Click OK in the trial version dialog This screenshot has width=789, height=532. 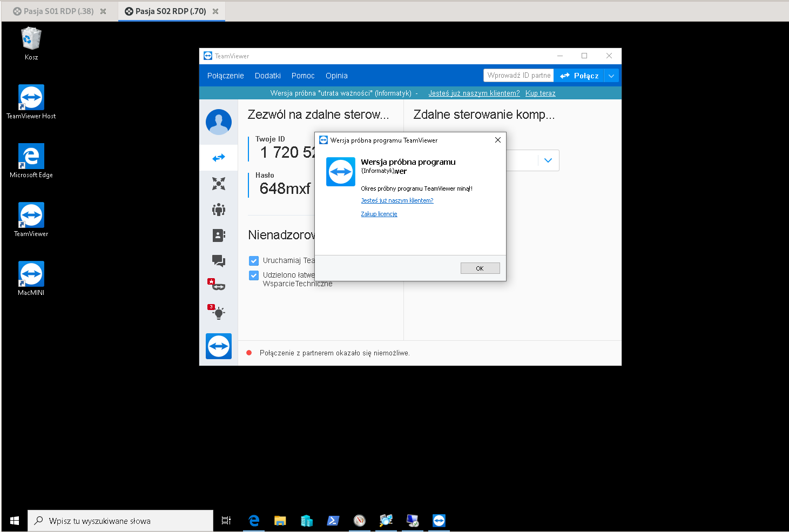[480, 268]
